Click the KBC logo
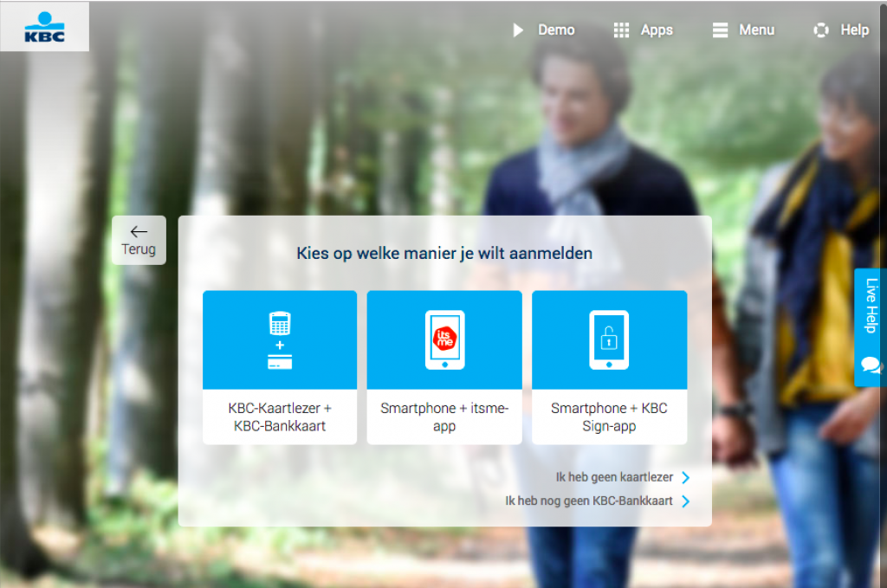The height and width of the screenshot is (588, 887). tap(44, 27)
